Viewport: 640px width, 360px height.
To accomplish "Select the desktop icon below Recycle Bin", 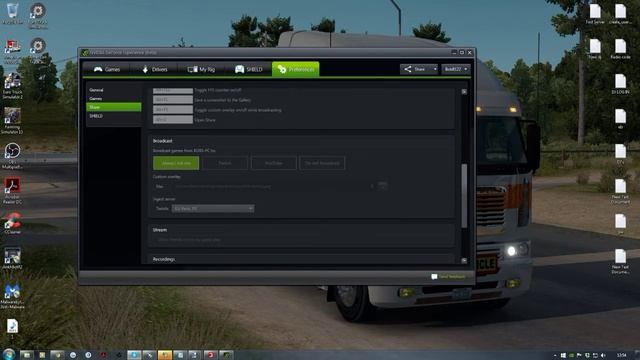I will pos(12,51).
